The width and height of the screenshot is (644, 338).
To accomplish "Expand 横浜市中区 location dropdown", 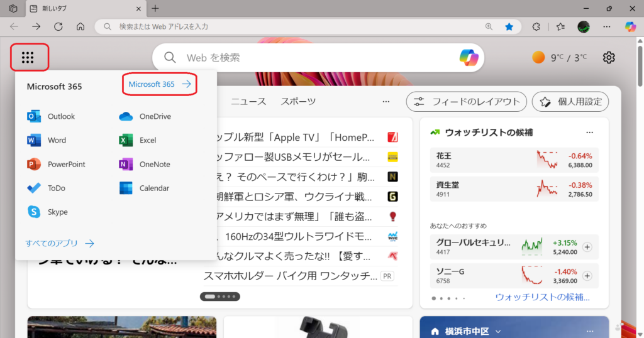I will (x=498, y=332).
